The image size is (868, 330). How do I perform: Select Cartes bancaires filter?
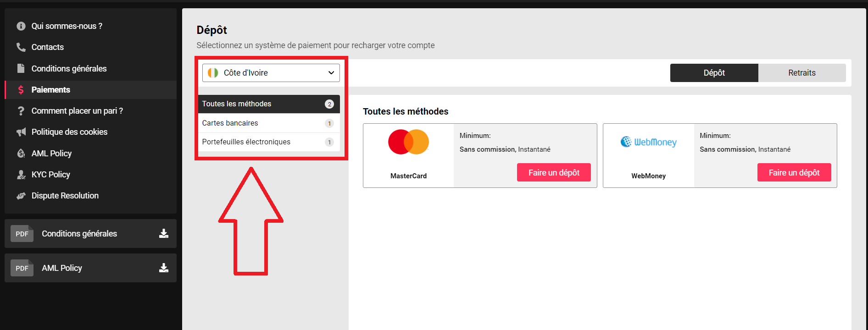269,123
